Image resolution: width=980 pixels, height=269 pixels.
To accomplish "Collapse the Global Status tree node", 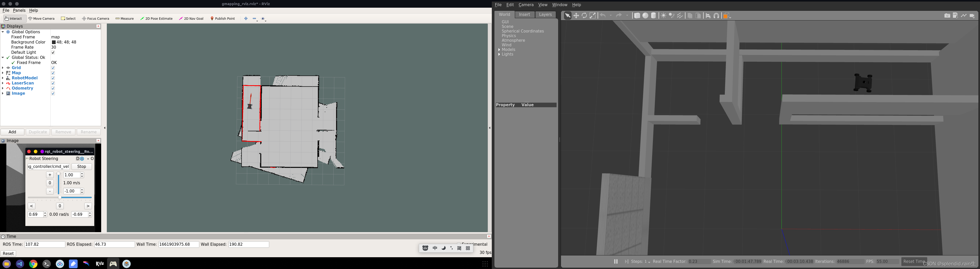I will pyautogui.click(x=3, y=58).
